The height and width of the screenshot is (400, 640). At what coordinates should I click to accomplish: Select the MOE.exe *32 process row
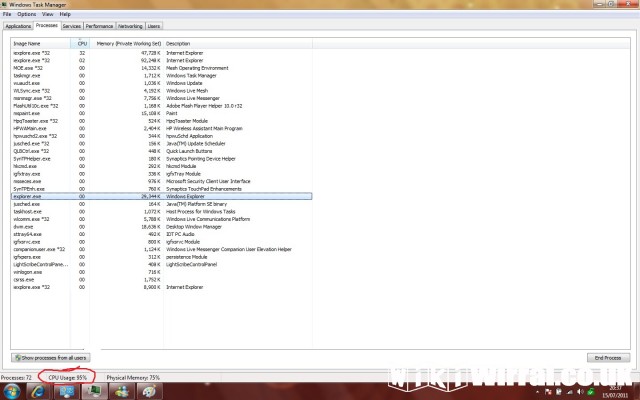(162, 68)
